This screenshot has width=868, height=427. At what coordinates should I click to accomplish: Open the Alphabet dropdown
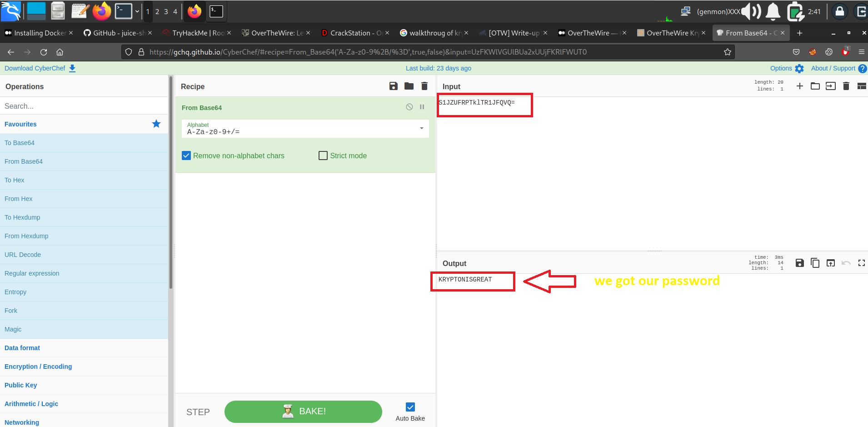(421, 129)
